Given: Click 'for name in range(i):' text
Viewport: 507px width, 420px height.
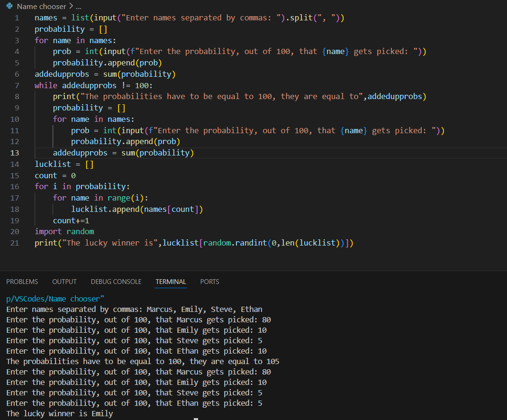Looking at the screenshot, I should coord(100,198).
